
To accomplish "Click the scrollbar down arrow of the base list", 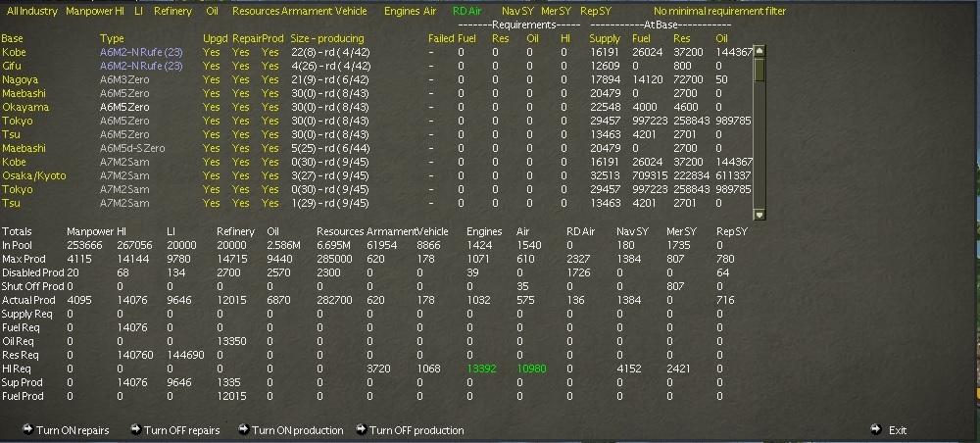I will (x=759, y=215).
